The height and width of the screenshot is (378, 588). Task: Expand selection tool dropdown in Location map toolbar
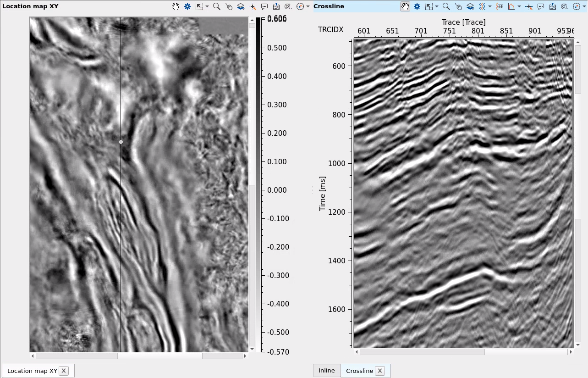(207, 6)
